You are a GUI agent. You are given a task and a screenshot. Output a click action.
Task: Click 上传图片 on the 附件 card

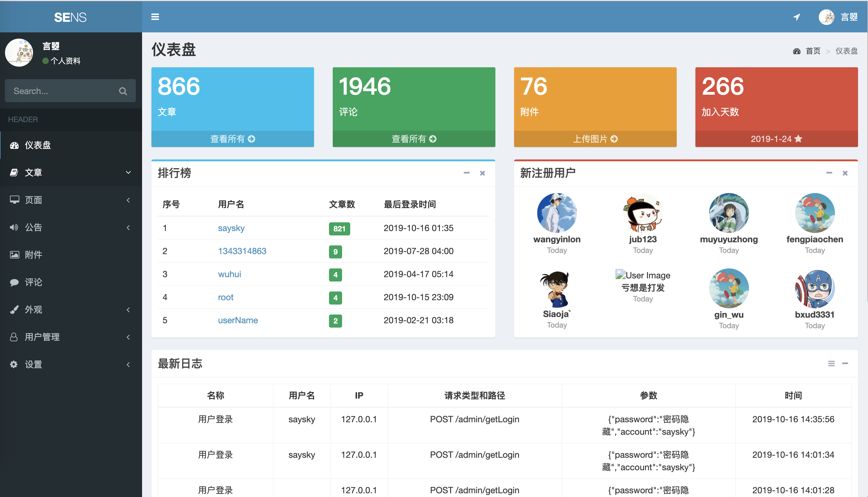click(595, 139)
